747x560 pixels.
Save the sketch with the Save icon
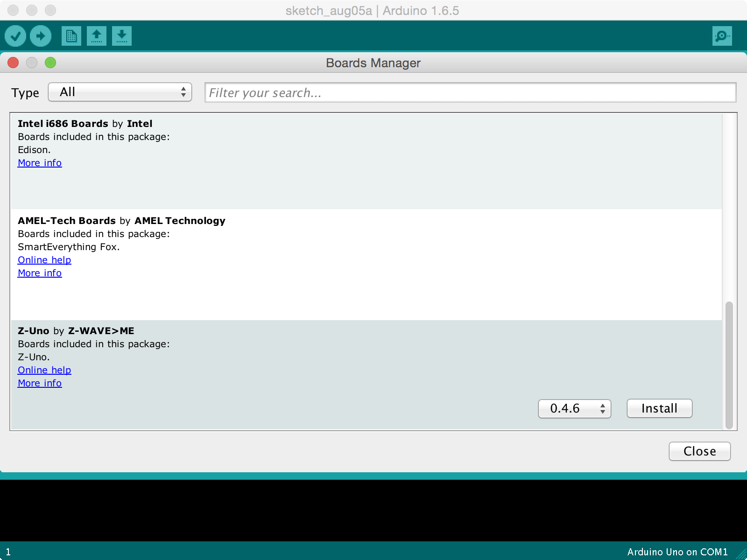pyautogui.click(x=122, y=36)
